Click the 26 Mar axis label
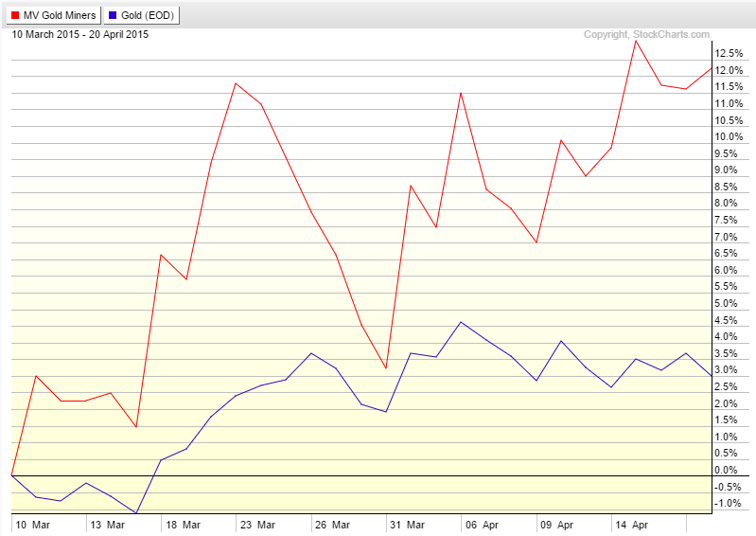This screenshot has width=756, height=536. click(333, 525)
